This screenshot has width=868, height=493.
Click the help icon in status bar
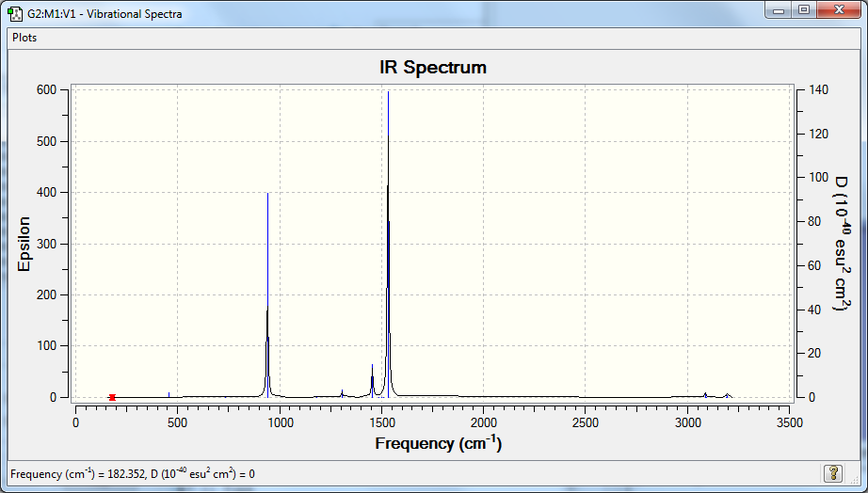click(833, 473)
